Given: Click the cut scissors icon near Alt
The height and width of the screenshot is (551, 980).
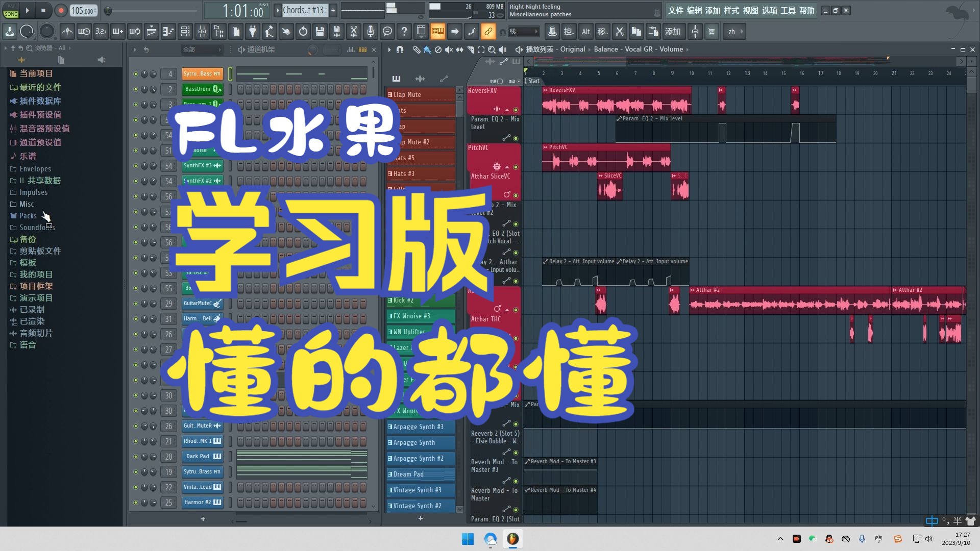Looking at the screenshot, I should (x=619, y=32).
